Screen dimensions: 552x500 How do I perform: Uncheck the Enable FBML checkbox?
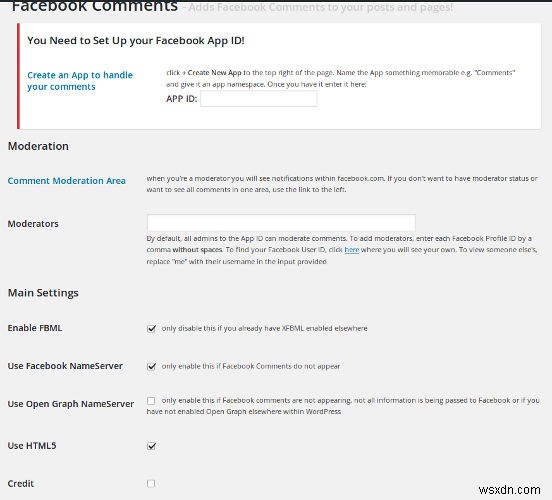151,329
